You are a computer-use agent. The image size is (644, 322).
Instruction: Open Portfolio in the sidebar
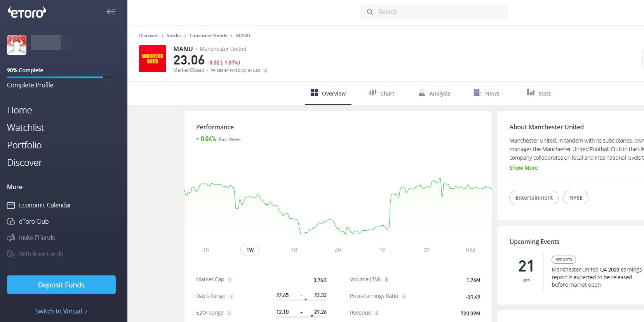pos(24,145)
